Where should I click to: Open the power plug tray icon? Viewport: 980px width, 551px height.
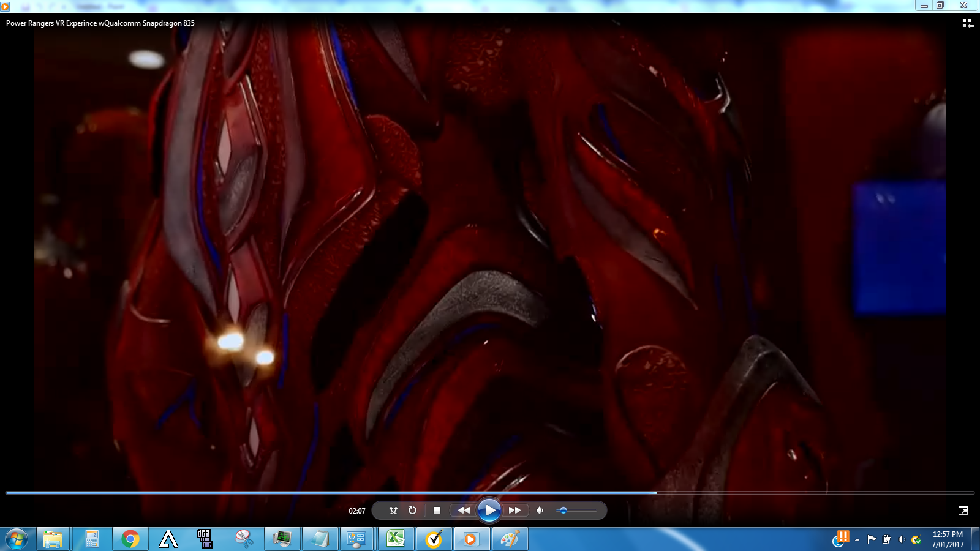pyautogui.click(x=886, y=539)
